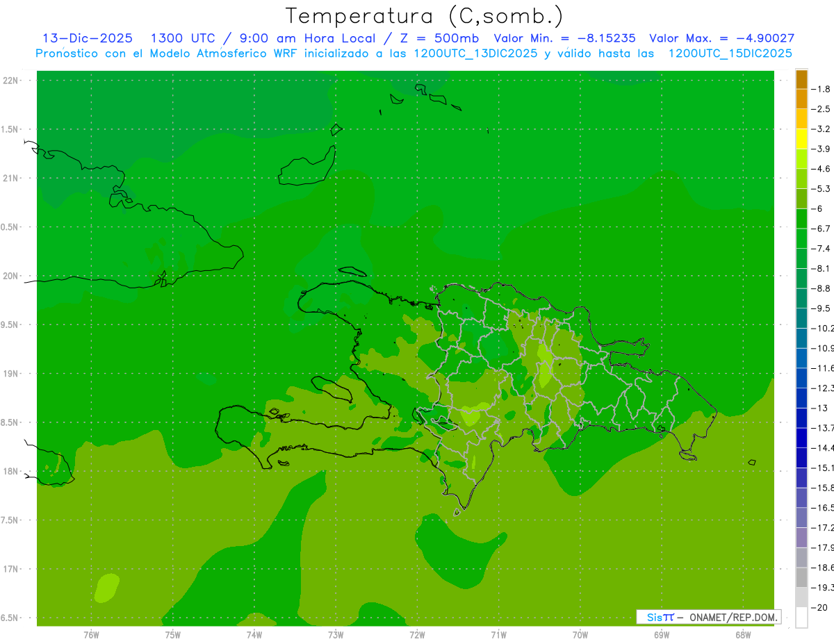Click the "1200UTC_13DIC2025" initialization time
Viewport: 834px width, 644px height.
click(x=475, y=53)
